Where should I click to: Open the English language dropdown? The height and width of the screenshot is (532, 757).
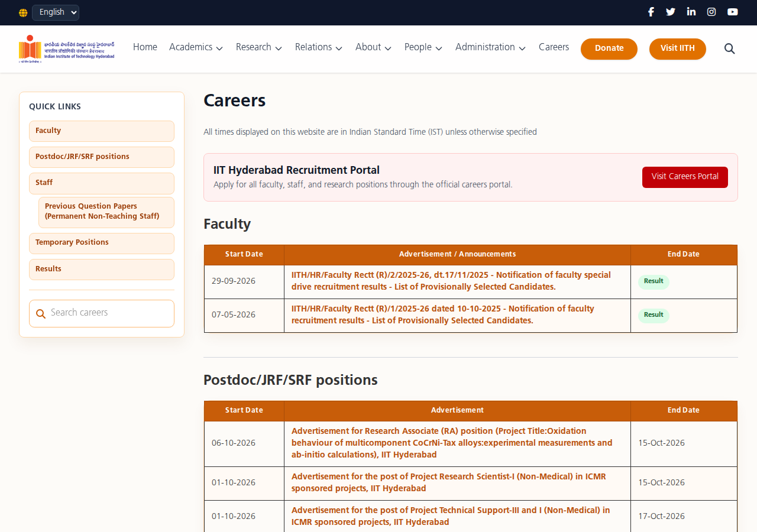click(x=56, y=12)
